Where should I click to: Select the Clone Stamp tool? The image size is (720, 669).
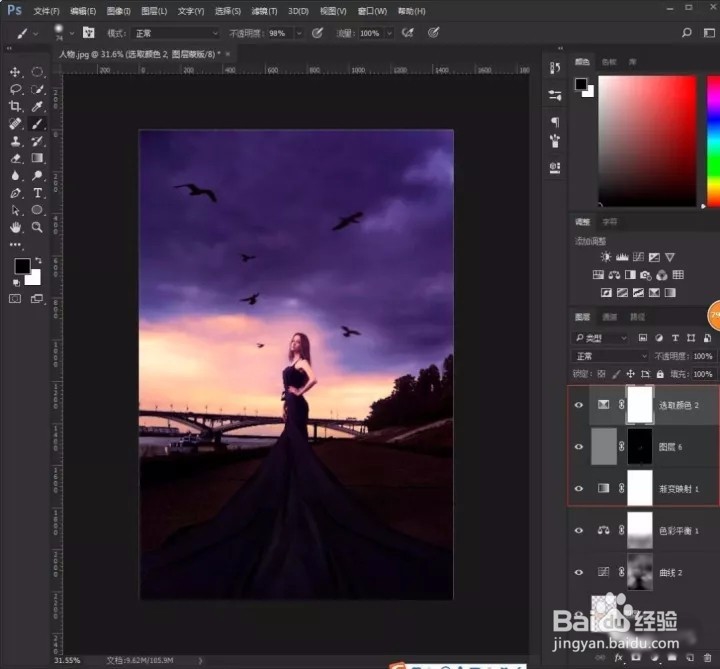15,141
